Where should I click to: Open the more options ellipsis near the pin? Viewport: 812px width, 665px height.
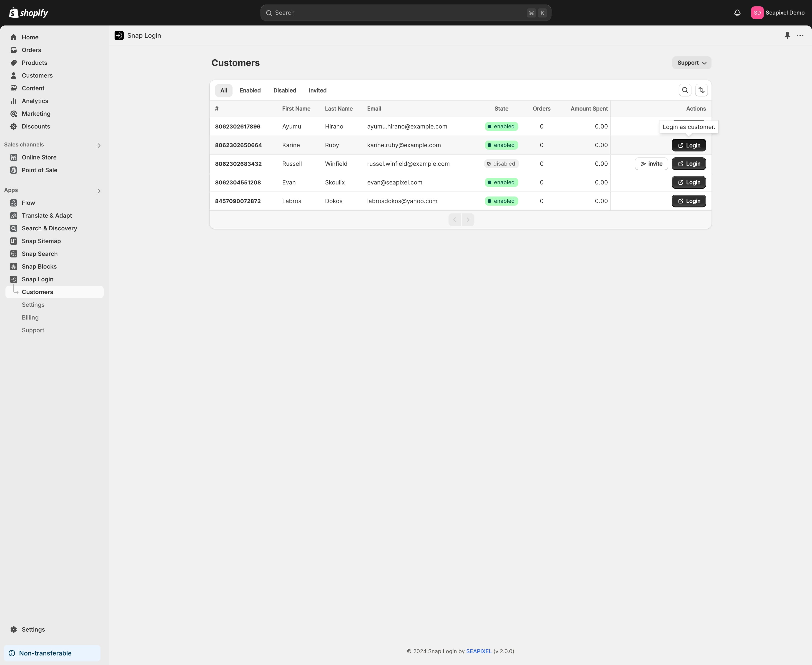point(800,35)
